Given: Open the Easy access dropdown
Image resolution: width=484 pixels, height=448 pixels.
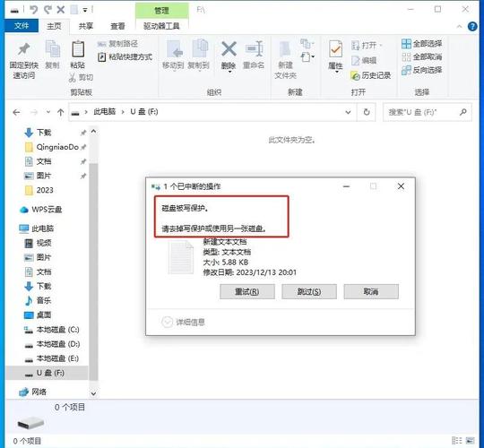Looking at the screenshot, I should click(307, 57).
